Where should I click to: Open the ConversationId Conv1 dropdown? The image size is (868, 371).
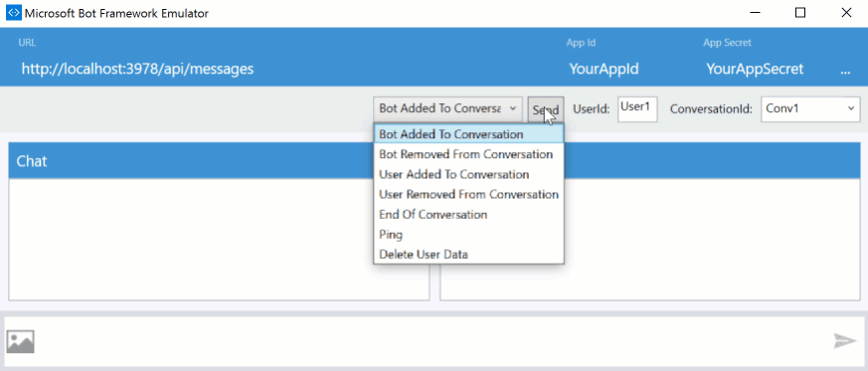[811, 109]
